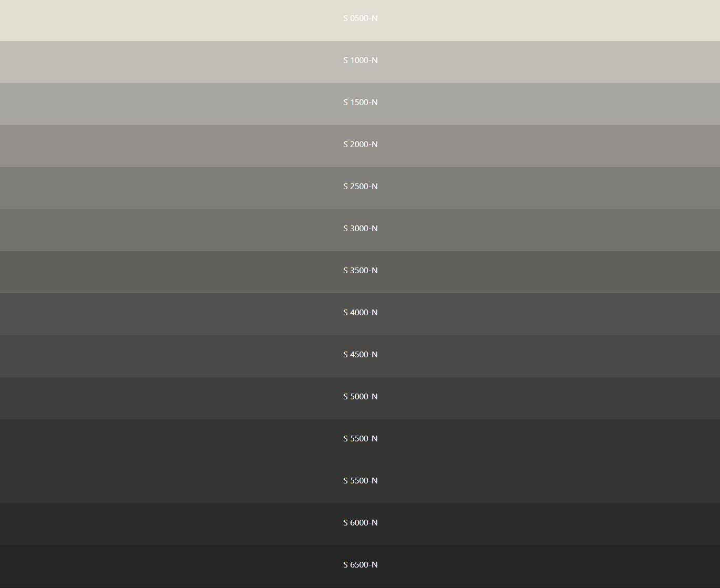This screenshot has width=720, height=588.
Task: Click the "S 3500-N" label text
Action: pyautogui.click(x=360, y=271)
